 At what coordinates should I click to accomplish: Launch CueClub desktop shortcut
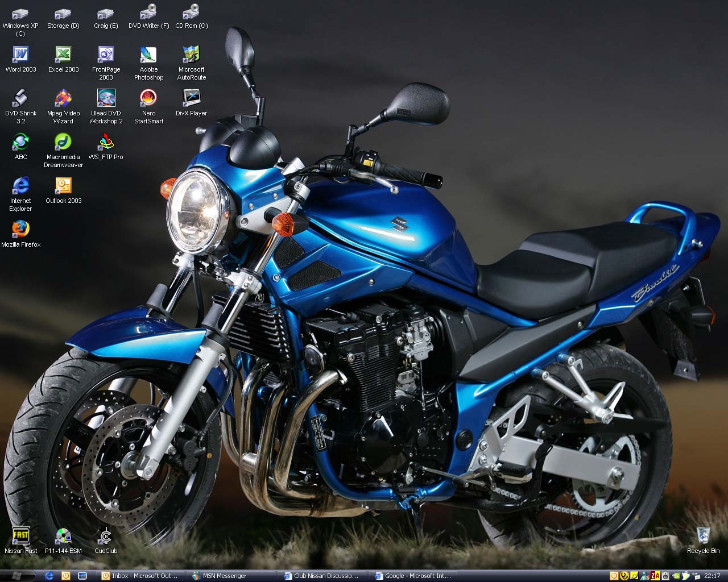106,541
